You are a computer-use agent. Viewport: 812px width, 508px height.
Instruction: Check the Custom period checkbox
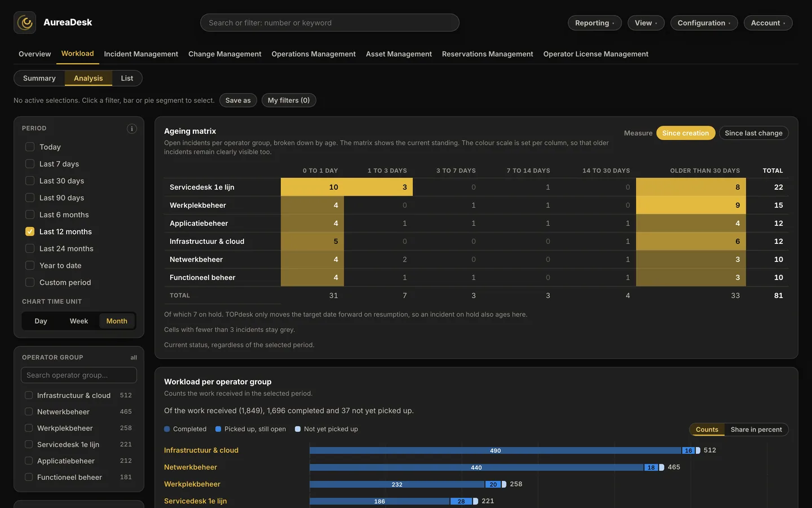[x=30, y=282]
